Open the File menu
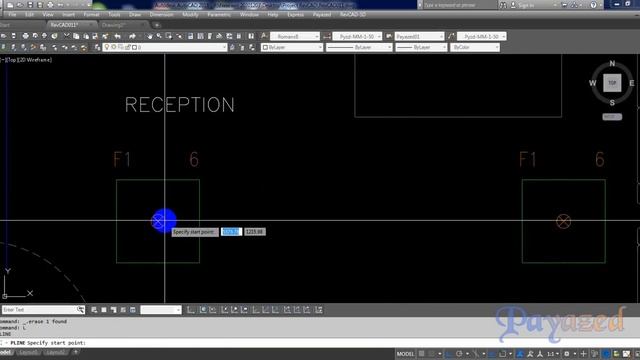Image resolution: width=640 pixels, height=360 pixels. point(12,14)
